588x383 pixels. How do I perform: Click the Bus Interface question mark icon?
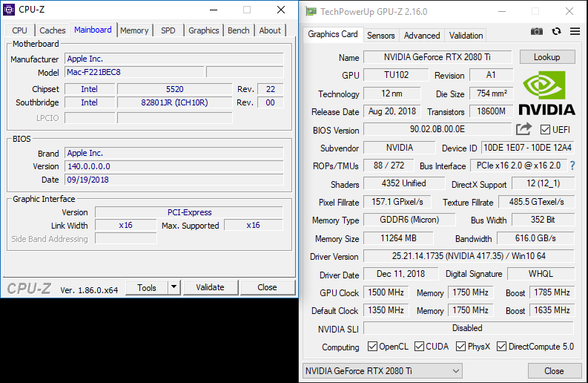click(572, 166)
